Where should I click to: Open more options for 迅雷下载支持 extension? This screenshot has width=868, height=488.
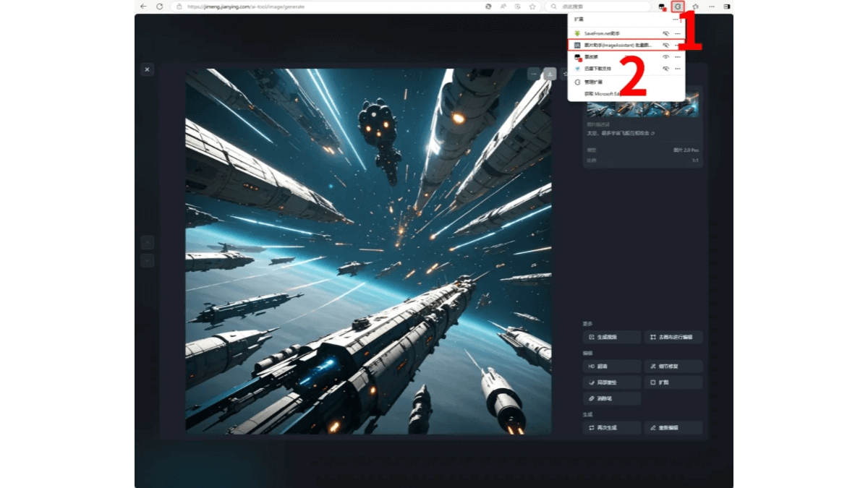(677, 69)
